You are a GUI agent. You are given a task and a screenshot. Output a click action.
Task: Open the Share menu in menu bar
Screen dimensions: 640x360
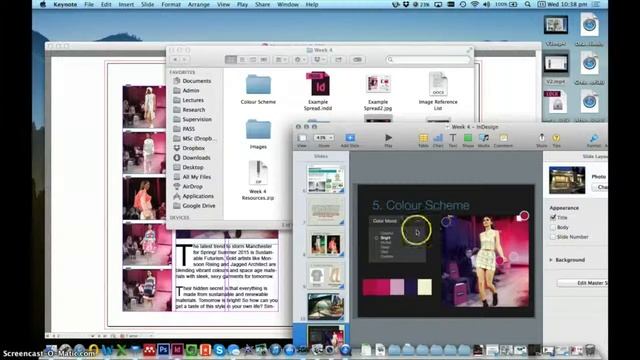[x=262, y=4]
